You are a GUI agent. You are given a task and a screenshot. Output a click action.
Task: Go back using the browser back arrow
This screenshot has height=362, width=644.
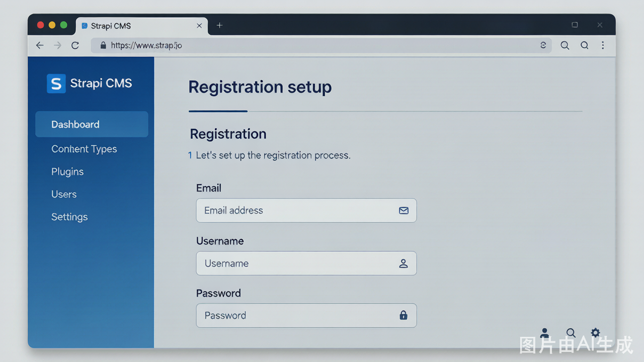(40, 45)
